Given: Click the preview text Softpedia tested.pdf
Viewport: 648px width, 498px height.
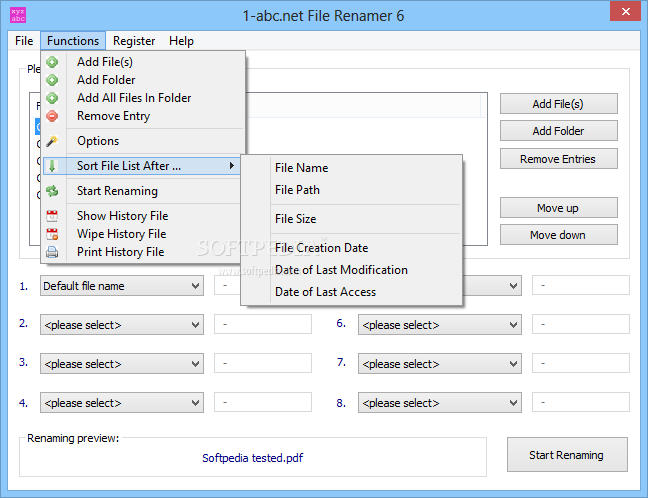Looking at the screenshot, I should [x=253, y=458].
